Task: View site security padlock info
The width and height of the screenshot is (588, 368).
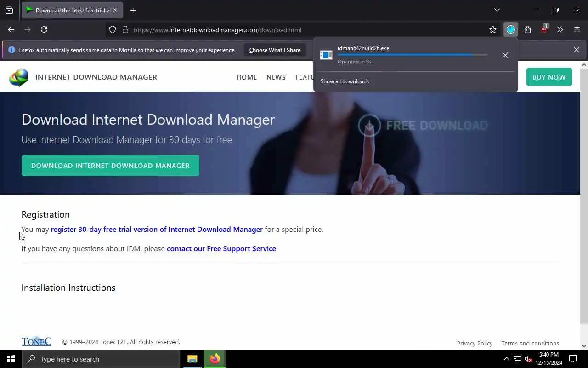Action: pyautogui.click(x=125, y=30)
